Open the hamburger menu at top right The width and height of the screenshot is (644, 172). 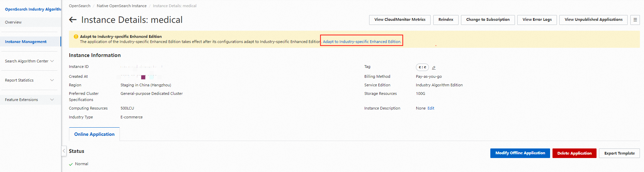(x=635, y=20)
